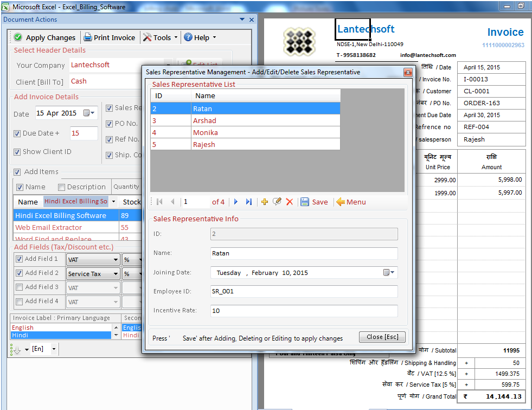Toggle the Show Client ID checkbox
The height and width of the screenshot is (410, 532).
click(17, 152)
